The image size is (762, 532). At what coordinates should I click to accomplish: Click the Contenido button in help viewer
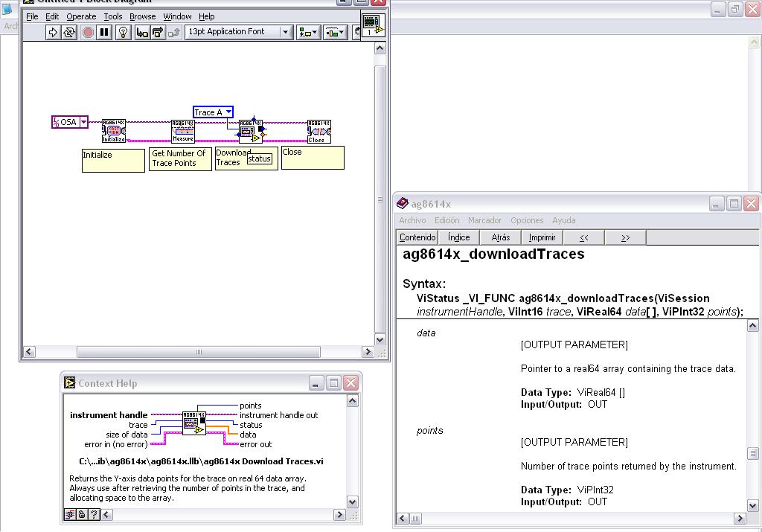coord(417,237)
